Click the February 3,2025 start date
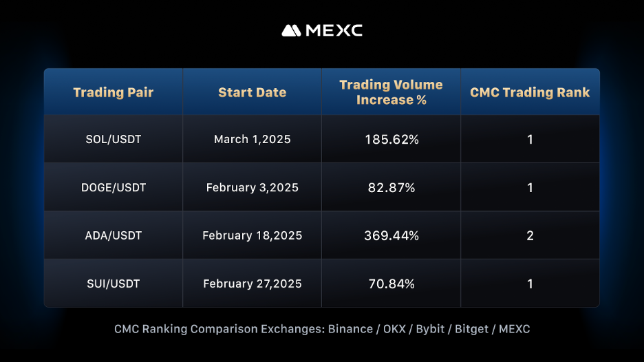This screenshot has height=362, width=644. [253, 187]
